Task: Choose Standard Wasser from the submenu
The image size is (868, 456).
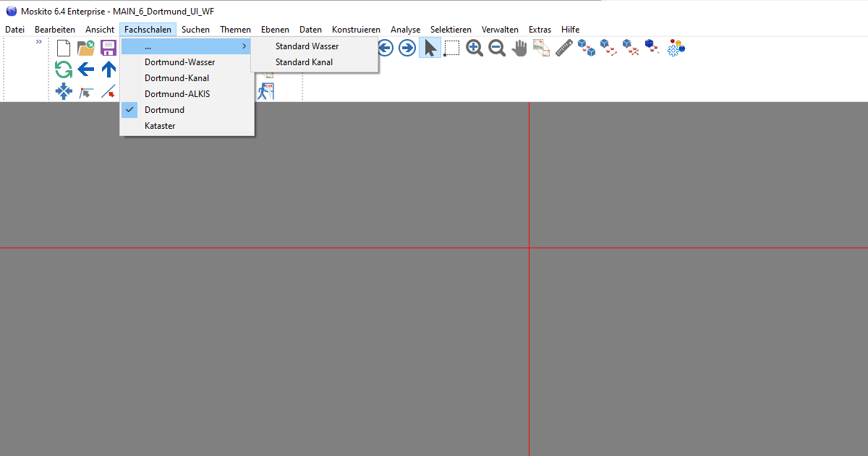Action: 307,46
